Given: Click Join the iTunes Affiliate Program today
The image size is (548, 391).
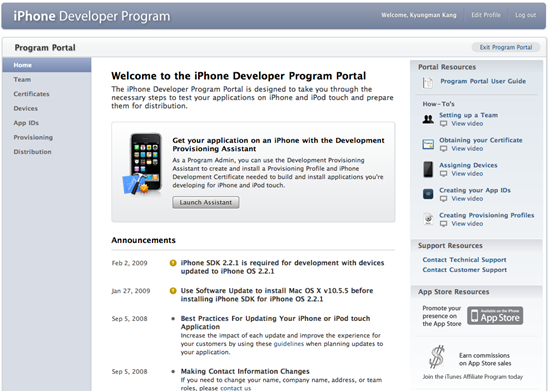Looking at the screenshot, I should pyautogui.click(x=473, y=377).
